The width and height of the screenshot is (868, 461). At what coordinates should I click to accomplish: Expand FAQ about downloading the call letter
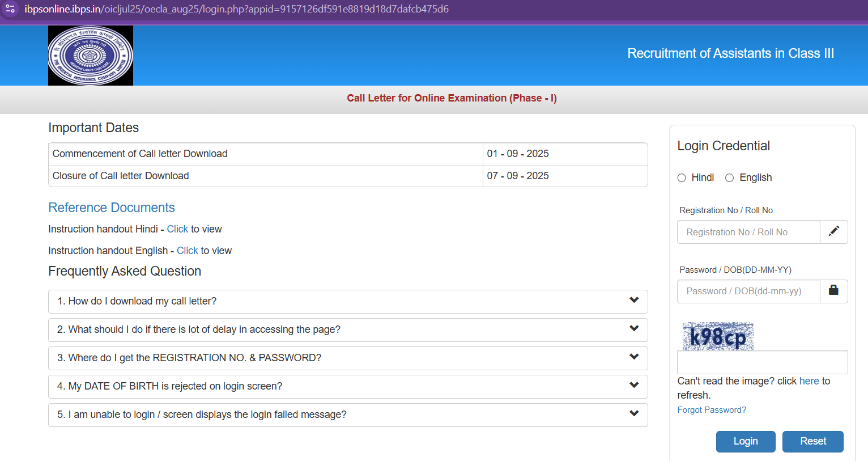coord(347,301)
